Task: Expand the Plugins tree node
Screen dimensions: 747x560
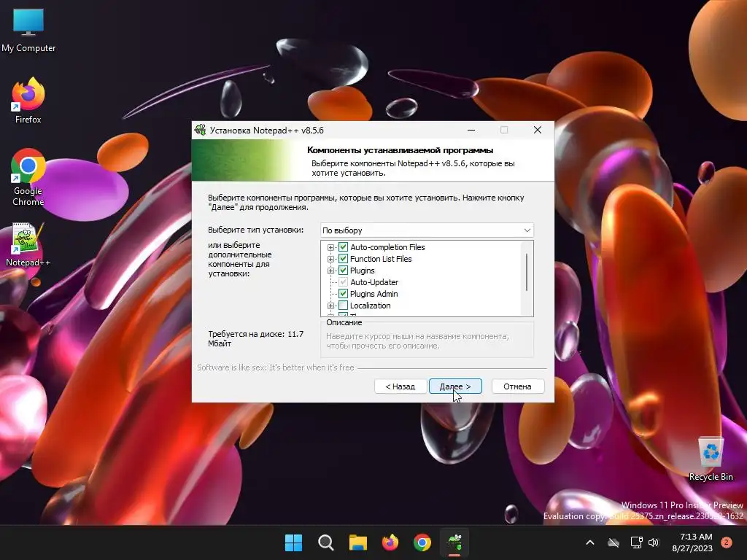Action: (330, 271)
